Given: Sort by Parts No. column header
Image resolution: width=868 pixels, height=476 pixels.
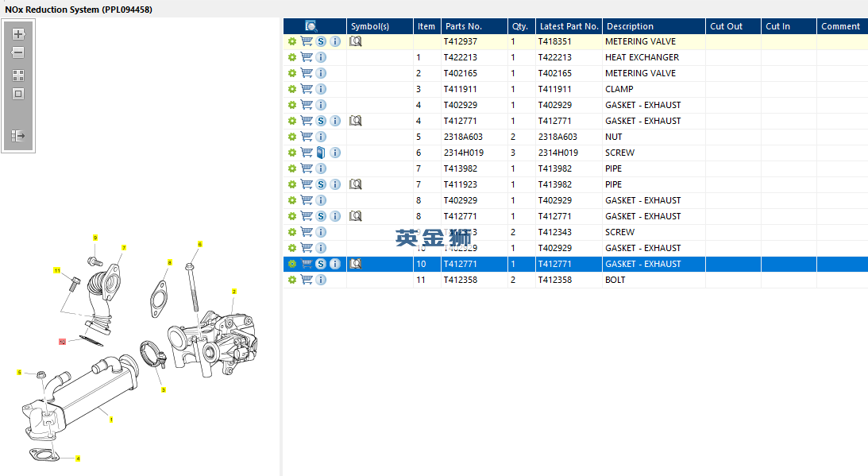Looking at the screenshot, I should [x=474, y=26].
